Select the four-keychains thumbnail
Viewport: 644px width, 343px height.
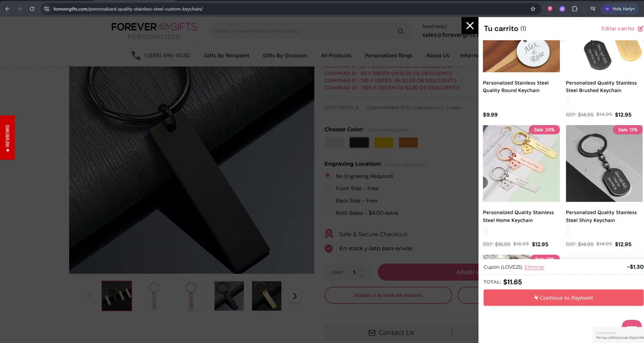pos(117,296)
